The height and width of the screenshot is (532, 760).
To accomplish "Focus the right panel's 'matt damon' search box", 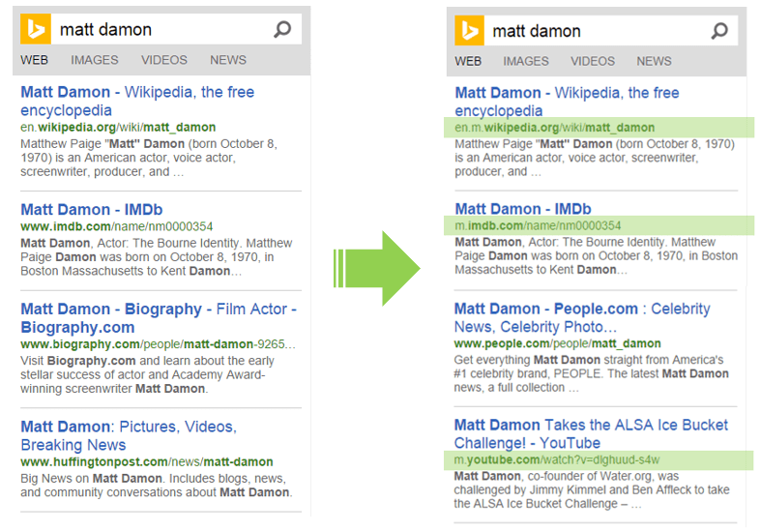I will 595,31.
